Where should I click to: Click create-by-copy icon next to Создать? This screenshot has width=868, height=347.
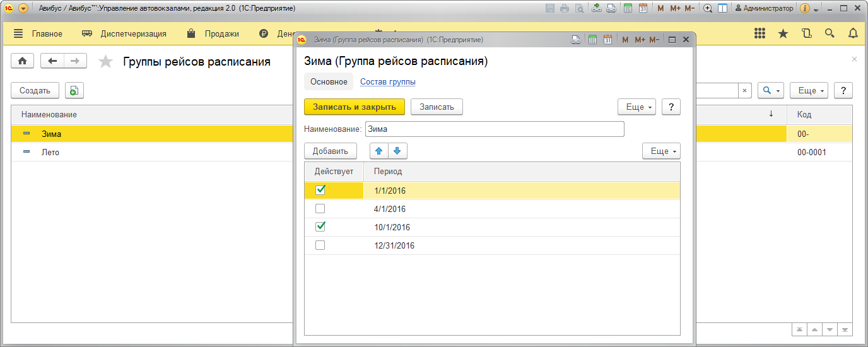(x=74, y=91)
